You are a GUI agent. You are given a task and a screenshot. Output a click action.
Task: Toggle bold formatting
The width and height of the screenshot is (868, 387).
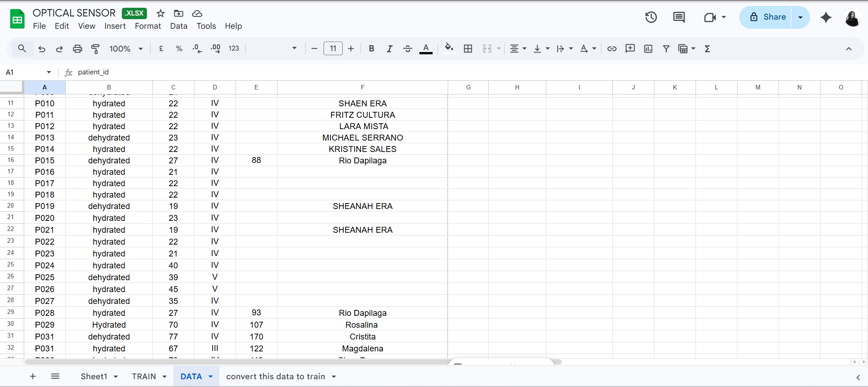[x=371, y=48]
